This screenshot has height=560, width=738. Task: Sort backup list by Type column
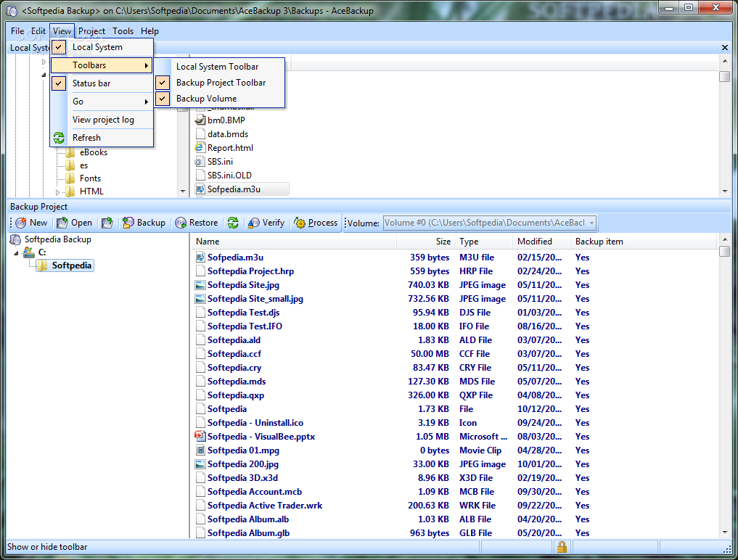tap(484, 242)
